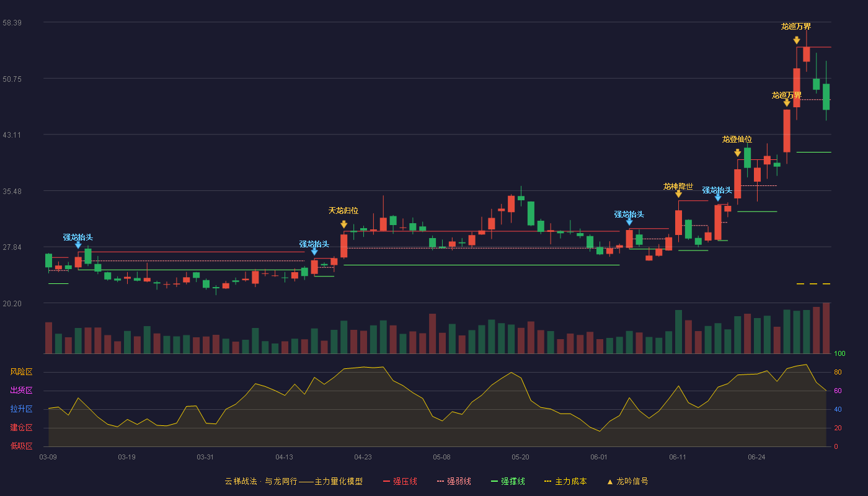Click the 建仓区 zone label
868x496 pixels.
22,428
